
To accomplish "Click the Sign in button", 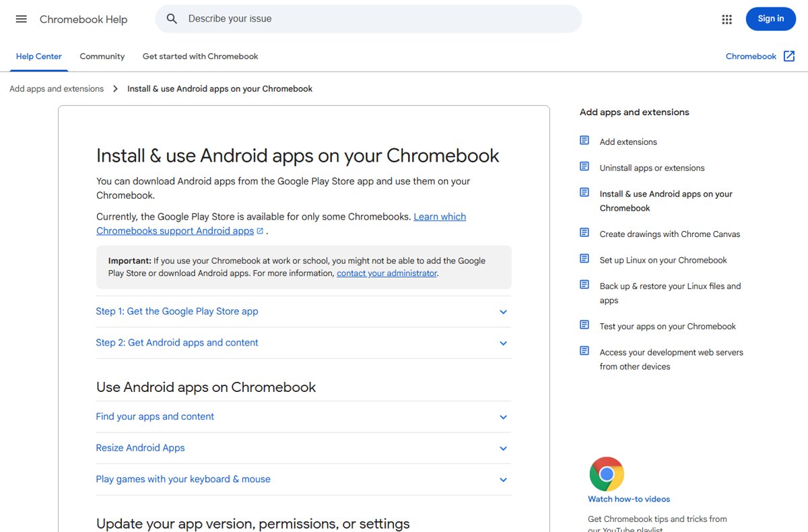I will (771, 19).
